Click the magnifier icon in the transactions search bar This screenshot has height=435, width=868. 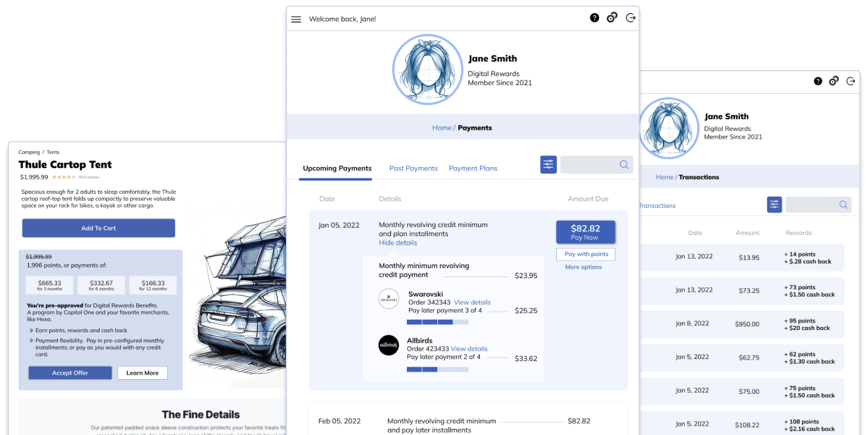click(842, 205)
